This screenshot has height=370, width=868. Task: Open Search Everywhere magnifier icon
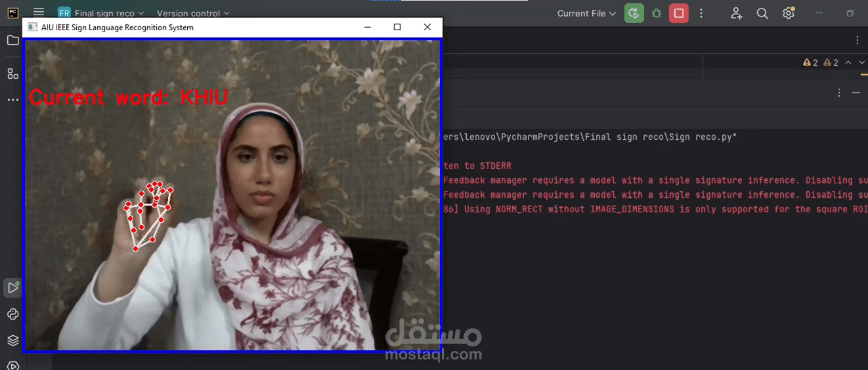(762, 13)
